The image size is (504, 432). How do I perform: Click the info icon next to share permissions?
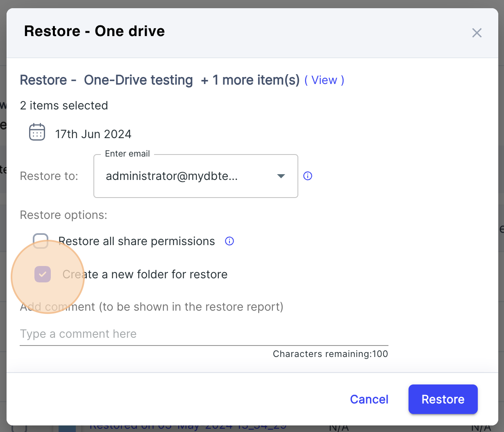point(229,241)
